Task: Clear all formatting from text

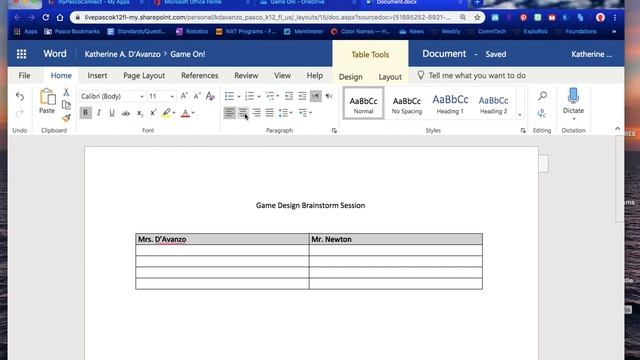Action: 210,96
